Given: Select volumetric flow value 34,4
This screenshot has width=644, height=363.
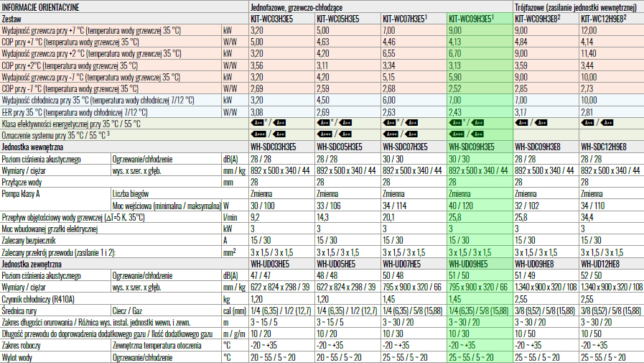Looking at the screenshot, I should coord(587,218).
